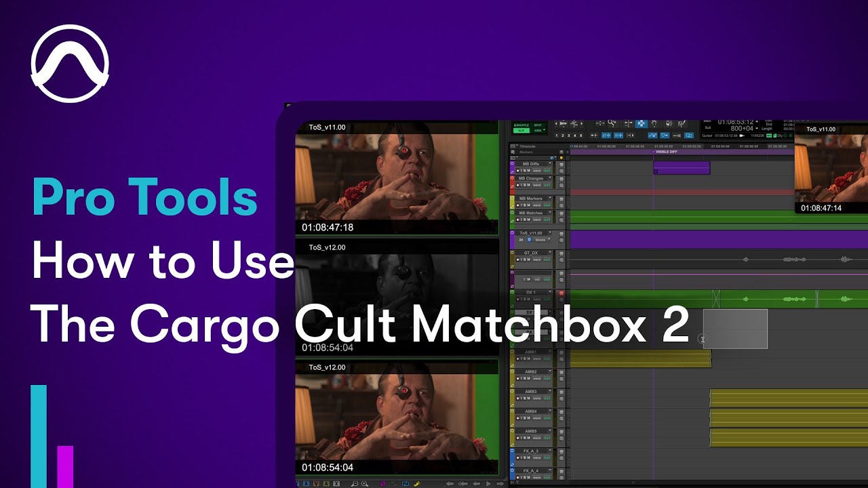Enable Spot edit mode
This screenshot has width=868, height=488.
[538, 125]
